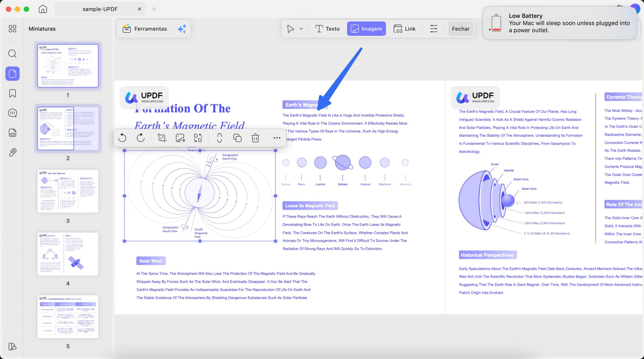Toggle the thumbnails panel icon
The height and width of the screenshot is (359, 644).
[x=13, y=74]
